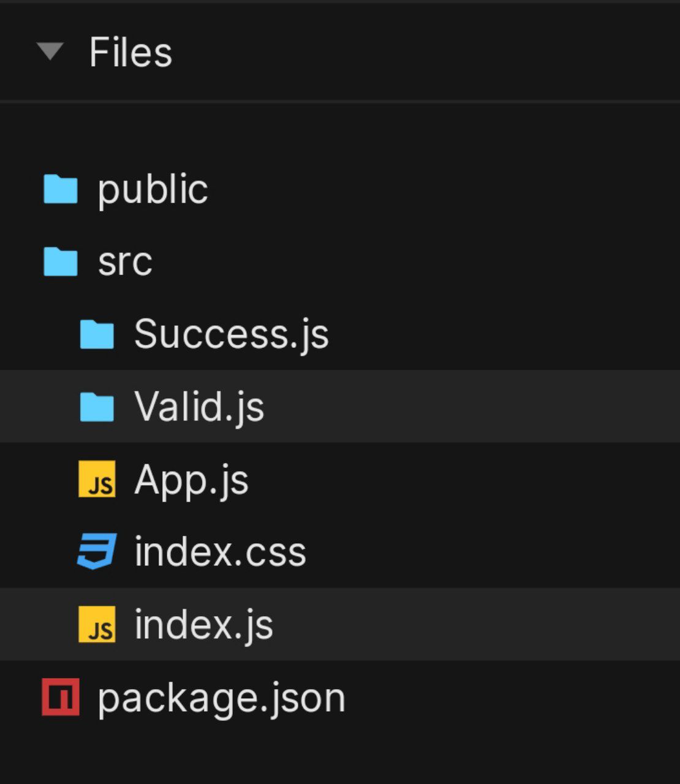This screenshot has height=784, width=680.
Task: Collapse the src folder by its name
Action: (125, 262)
